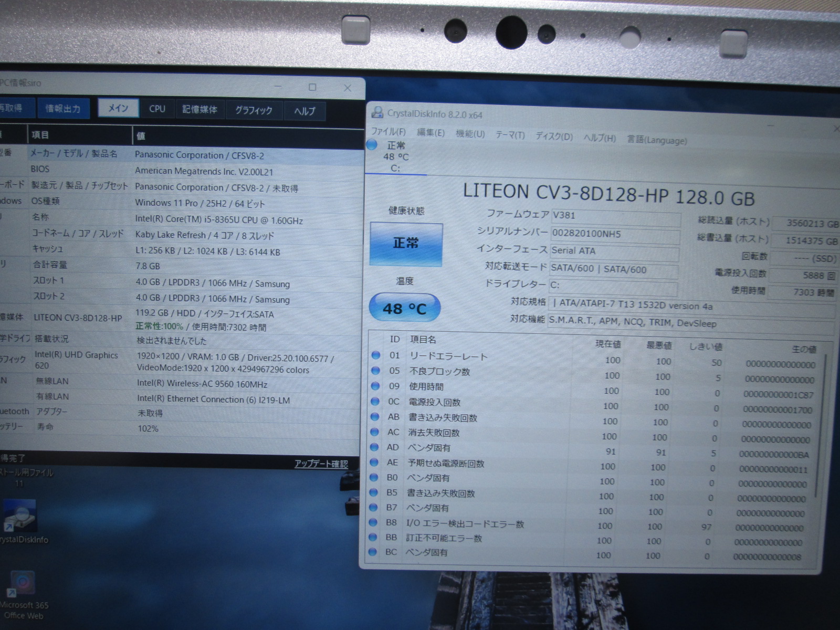Click status circle for ID 09 使用時間
The width and height of the screenshot is (840, 630).
(375, 386)
